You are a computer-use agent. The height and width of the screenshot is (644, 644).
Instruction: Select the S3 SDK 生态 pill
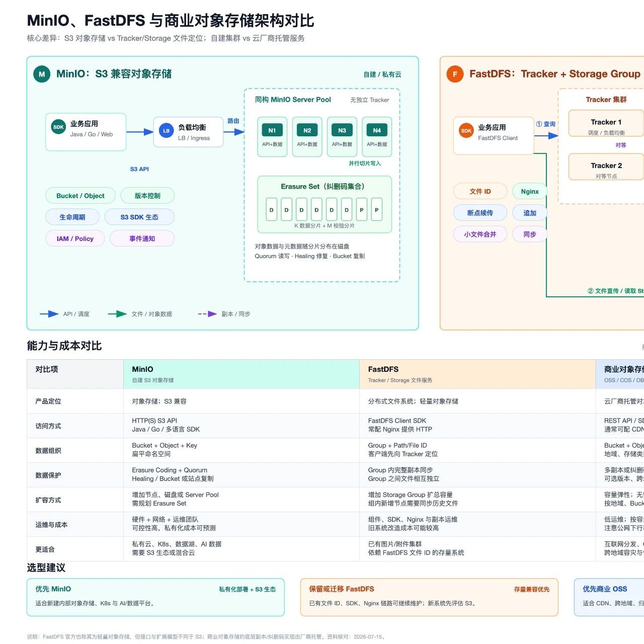click(x=139, y=217)
